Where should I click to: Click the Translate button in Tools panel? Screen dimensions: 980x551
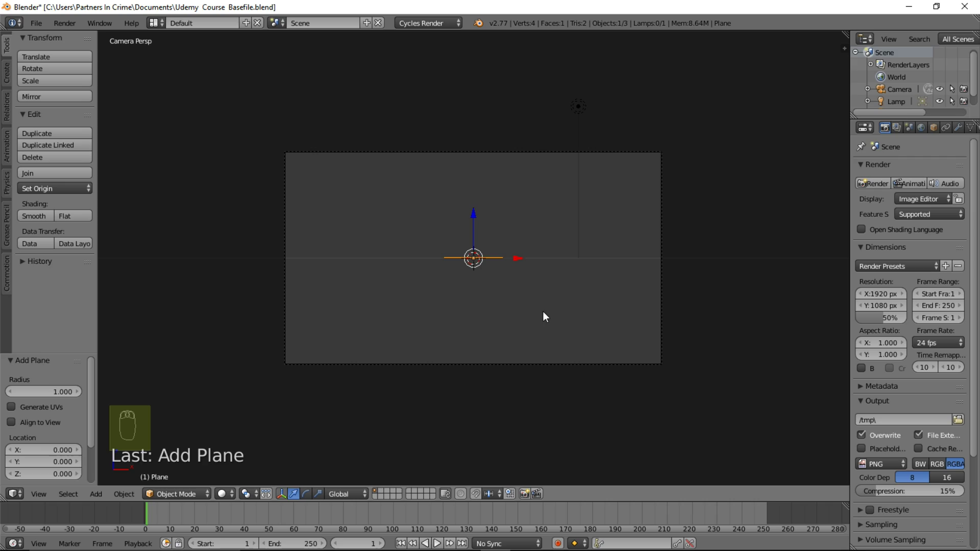54,56
